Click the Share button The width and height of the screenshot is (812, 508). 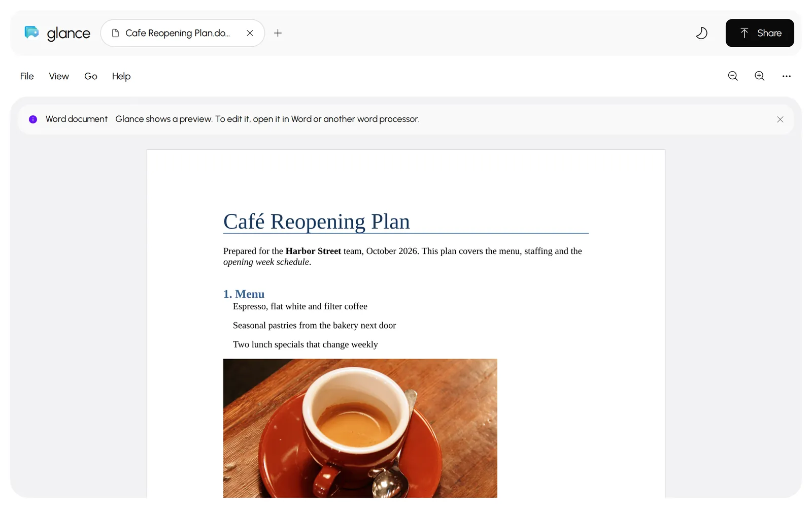coord(760,33)
